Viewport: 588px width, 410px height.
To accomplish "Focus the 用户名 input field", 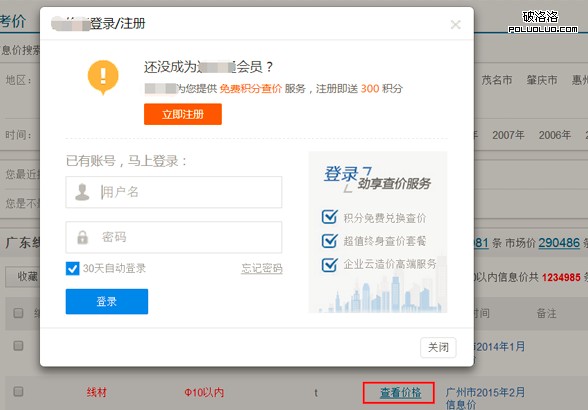I will pos(174,192).
